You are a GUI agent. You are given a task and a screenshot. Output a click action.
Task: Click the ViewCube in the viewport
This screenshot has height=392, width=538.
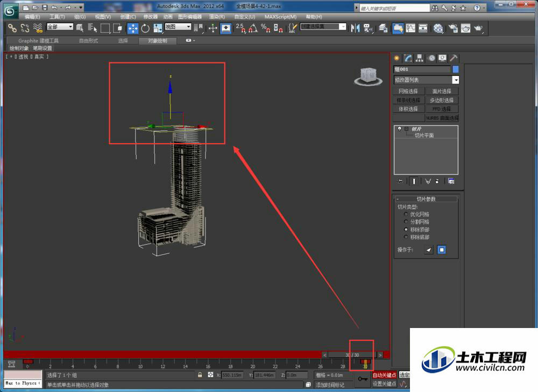369,76
